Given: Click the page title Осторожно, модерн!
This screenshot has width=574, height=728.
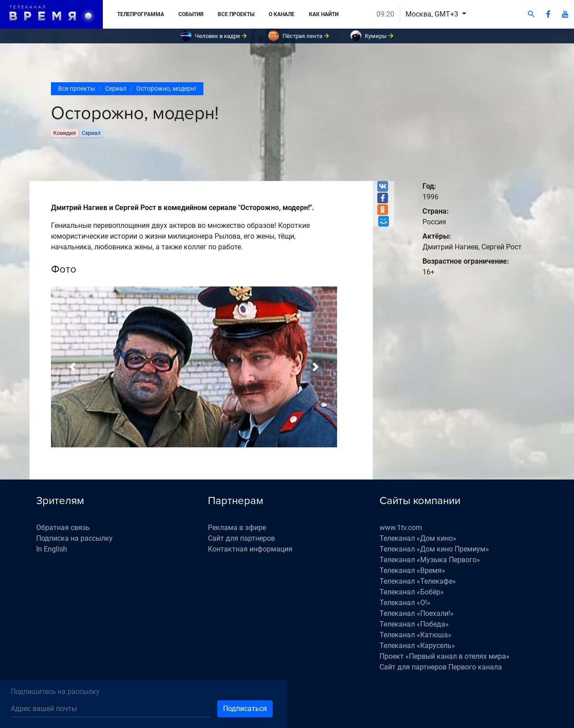Looking at the screenshot, I should coord(135,114).
